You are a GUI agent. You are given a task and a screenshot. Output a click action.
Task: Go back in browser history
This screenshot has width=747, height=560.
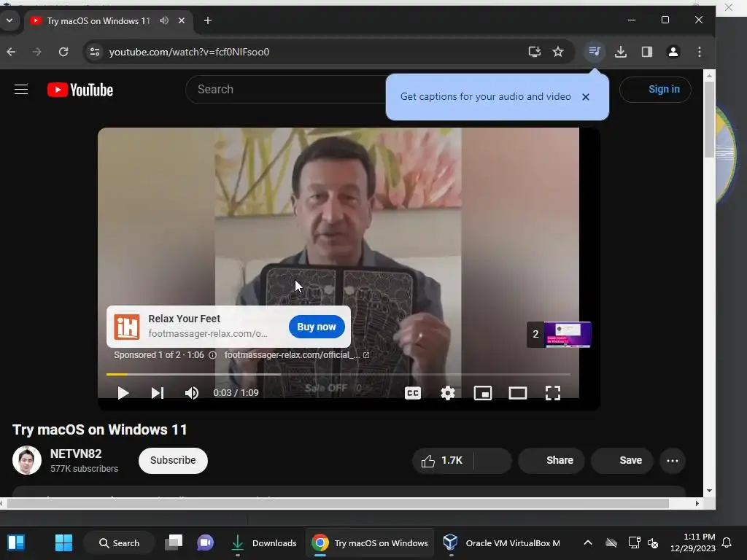click(11, 52)
